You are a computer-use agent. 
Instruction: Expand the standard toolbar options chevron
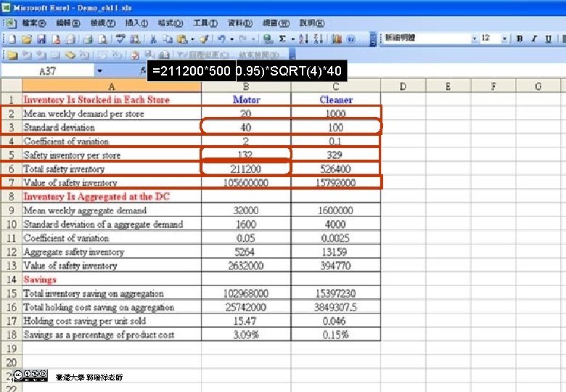[x=373, y=39]
